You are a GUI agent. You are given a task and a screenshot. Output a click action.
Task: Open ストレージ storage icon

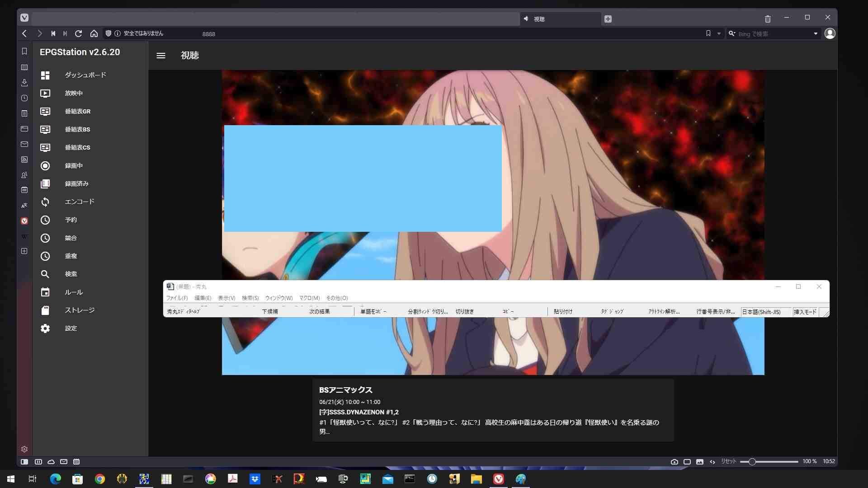pyautogui.click(x=45, y=310)
